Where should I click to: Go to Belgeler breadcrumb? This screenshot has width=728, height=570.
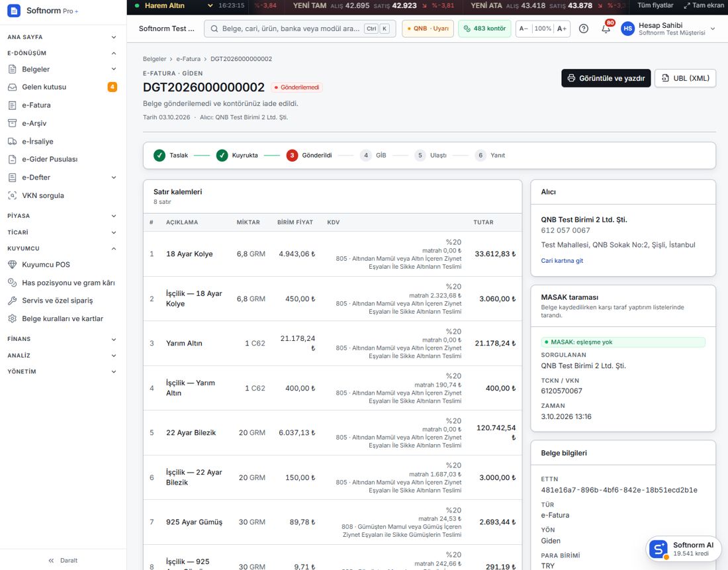(x=155, y=59)
